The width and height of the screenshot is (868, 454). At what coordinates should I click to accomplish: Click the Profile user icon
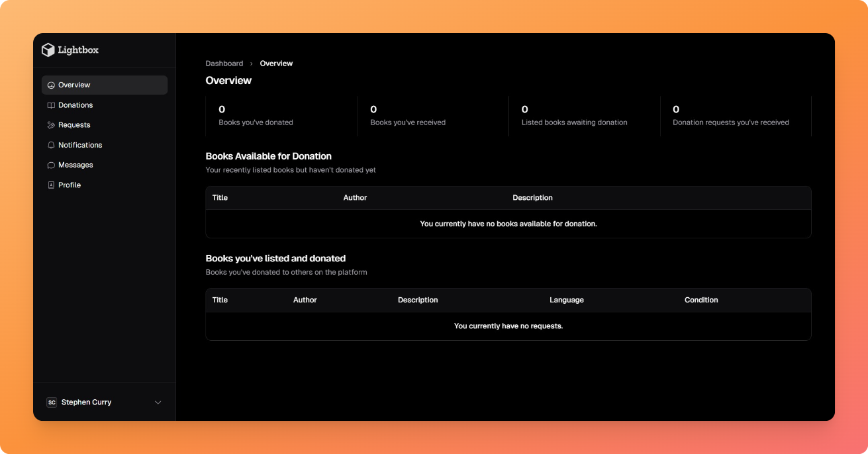tap(51, 185)
